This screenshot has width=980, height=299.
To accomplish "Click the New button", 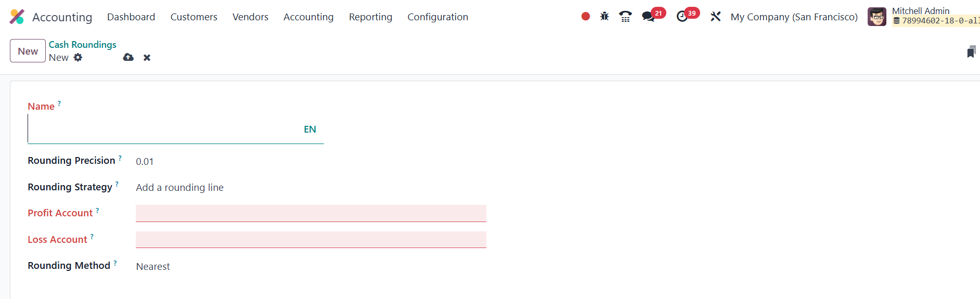I will pos(28,51).
